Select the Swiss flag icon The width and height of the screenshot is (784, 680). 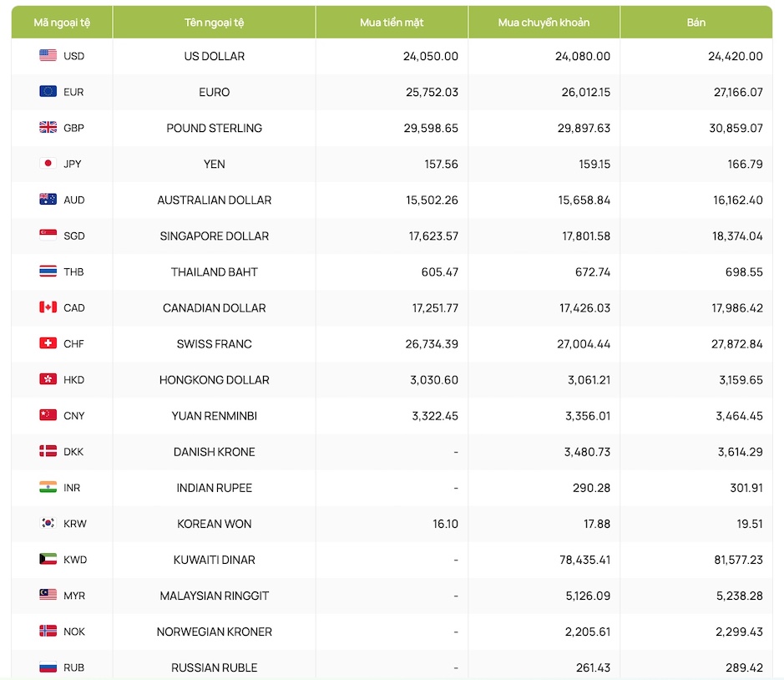[48, 343]
